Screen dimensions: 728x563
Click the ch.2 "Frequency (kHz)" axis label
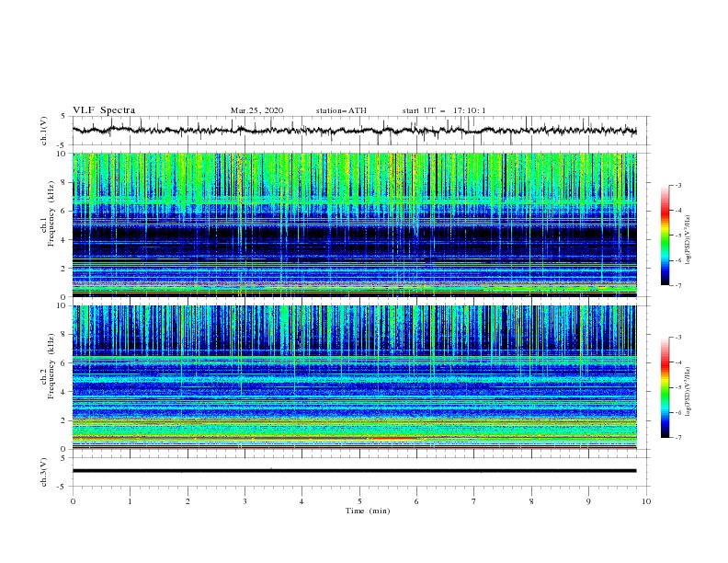pyautogui.click(x=51, y=365)
